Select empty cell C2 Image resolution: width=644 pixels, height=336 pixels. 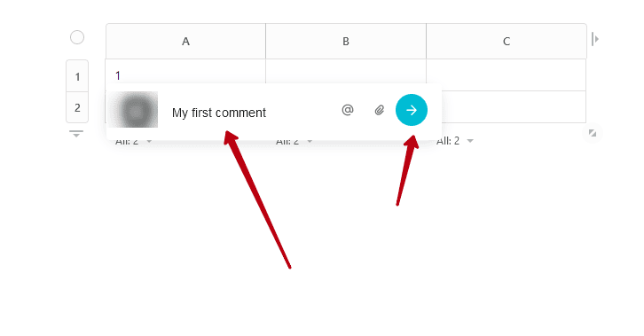tap(514, 106)
